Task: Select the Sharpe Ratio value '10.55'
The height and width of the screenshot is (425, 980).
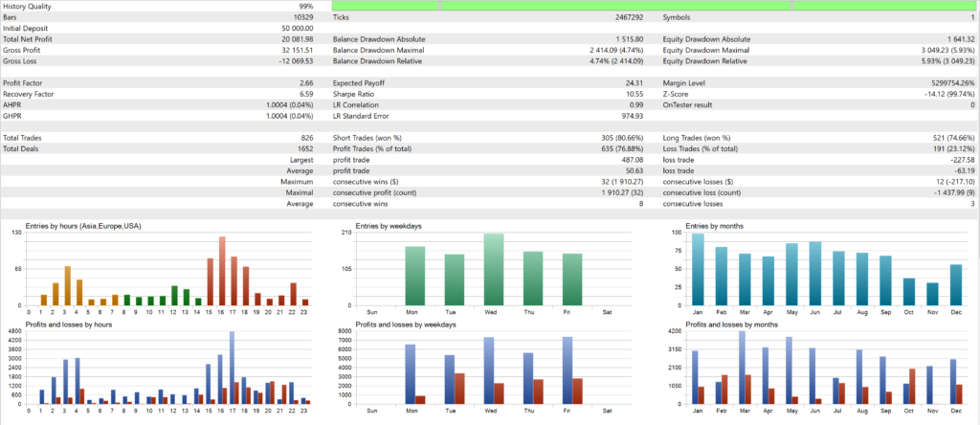Action: [635, 95]
